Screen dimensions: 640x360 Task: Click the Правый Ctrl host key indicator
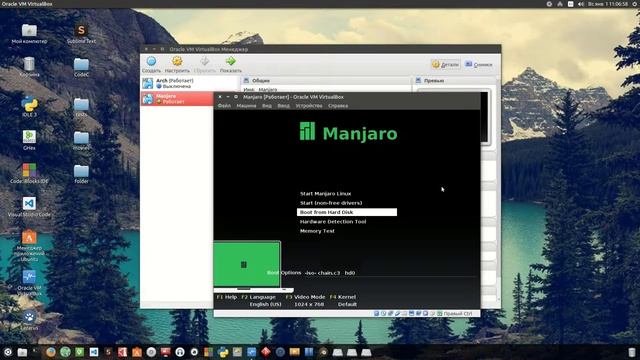tap(457, 313)
